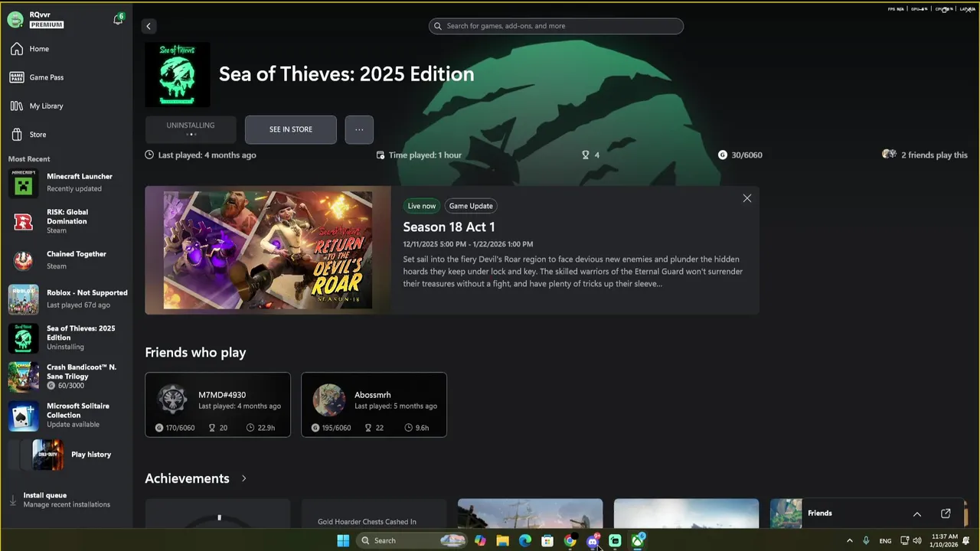980x551 pixels.
Task: Dismiss the Season 18 Act 1 banner
Action: point(747,198)
